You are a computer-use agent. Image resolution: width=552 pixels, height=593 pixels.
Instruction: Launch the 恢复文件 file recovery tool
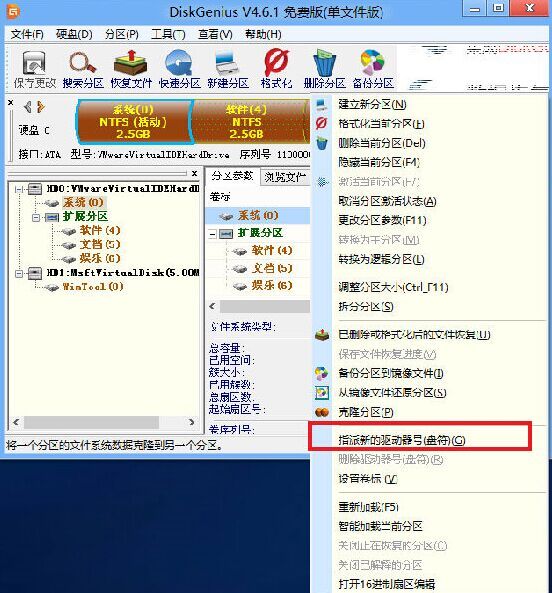click(x=131, y=69)
